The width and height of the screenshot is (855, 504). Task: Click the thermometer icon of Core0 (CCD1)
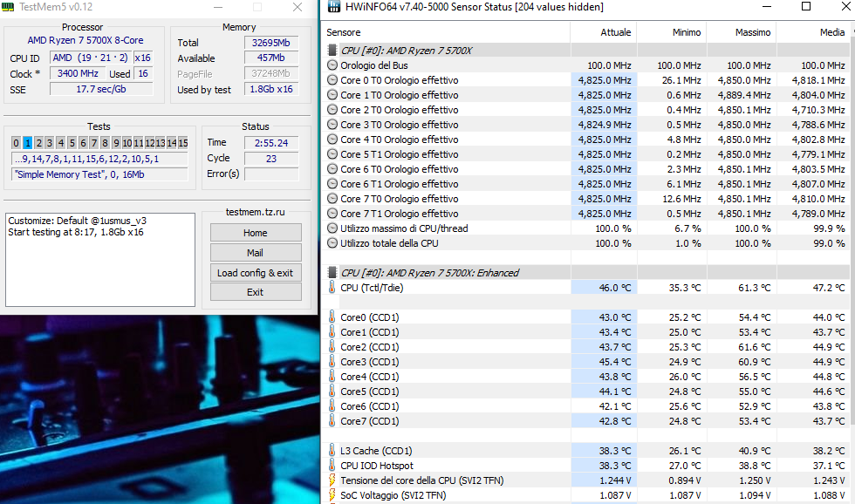(x=332, y=317)
